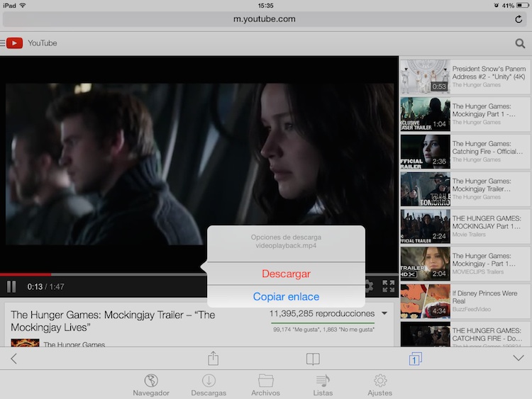Open Ajustes settings tab
Image resolution: width=532 pixels, height=399 pixels.
point(380,385)
